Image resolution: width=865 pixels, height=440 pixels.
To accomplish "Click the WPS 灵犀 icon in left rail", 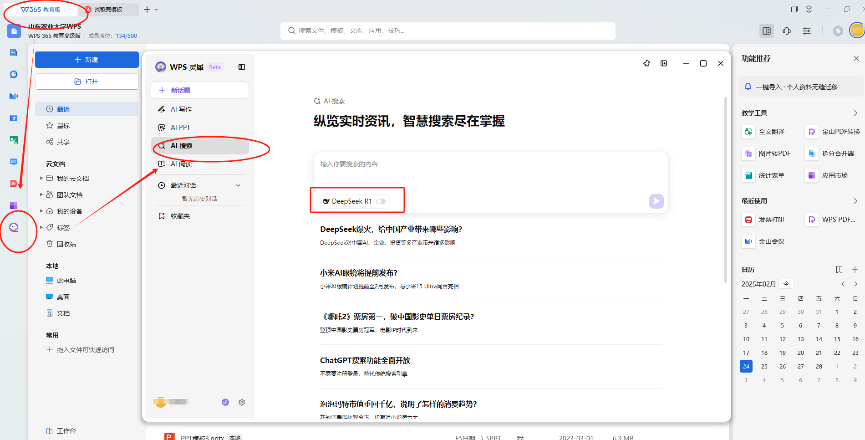I will 13,227.
